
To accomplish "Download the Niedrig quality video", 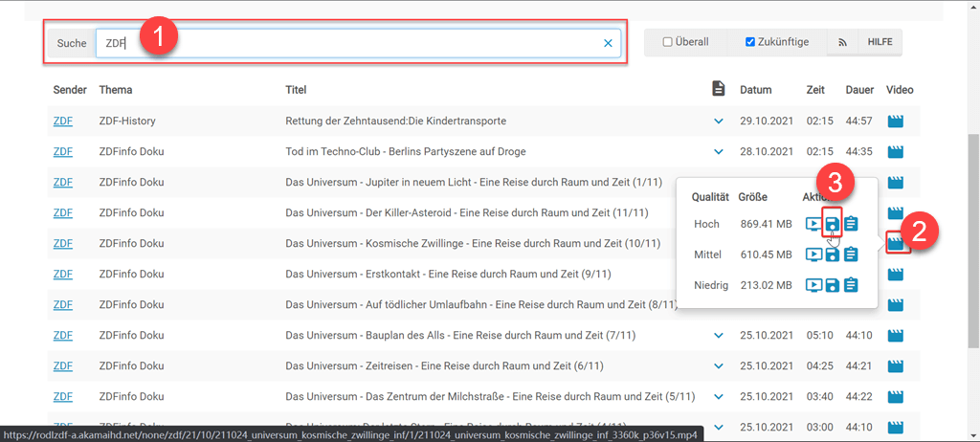I will click(832, 285).
